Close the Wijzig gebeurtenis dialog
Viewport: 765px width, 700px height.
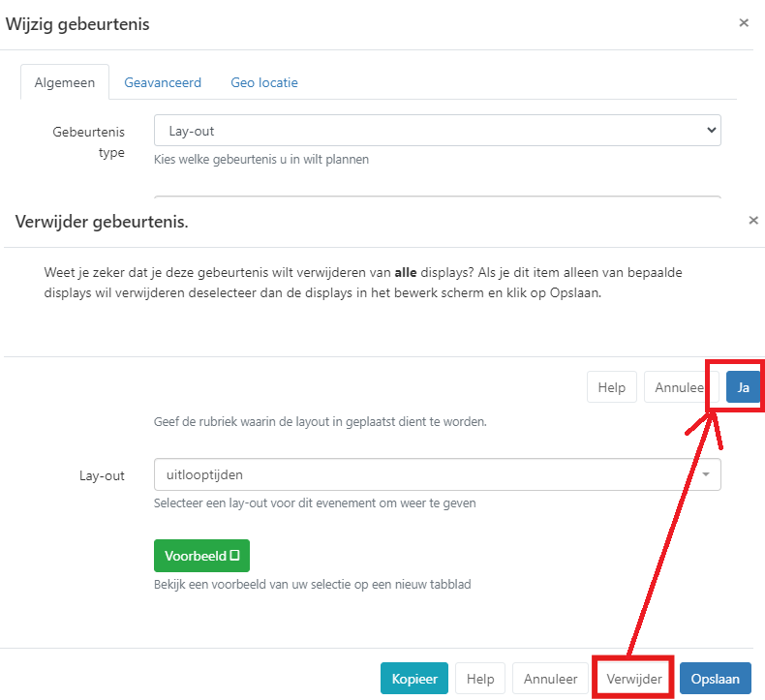(x=744, y=23)
